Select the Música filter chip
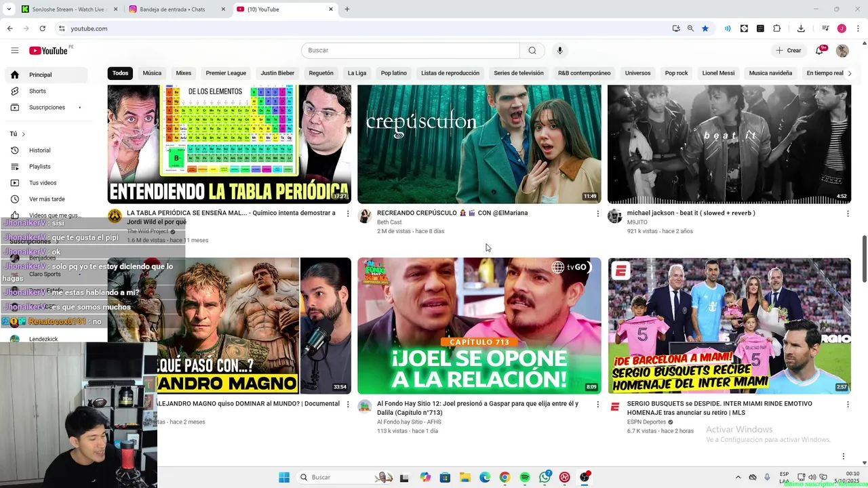Viewport: 868px width, 488px height. (152, 73)
